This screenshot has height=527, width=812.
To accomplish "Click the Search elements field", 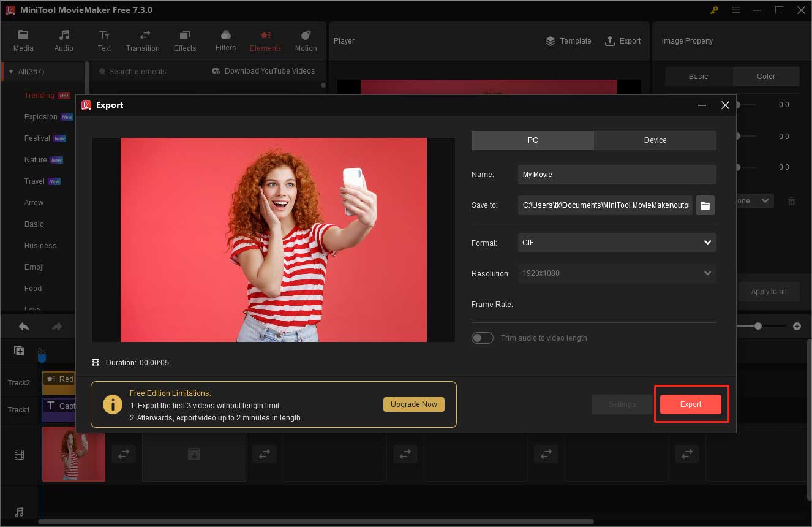I will (147, 72).
